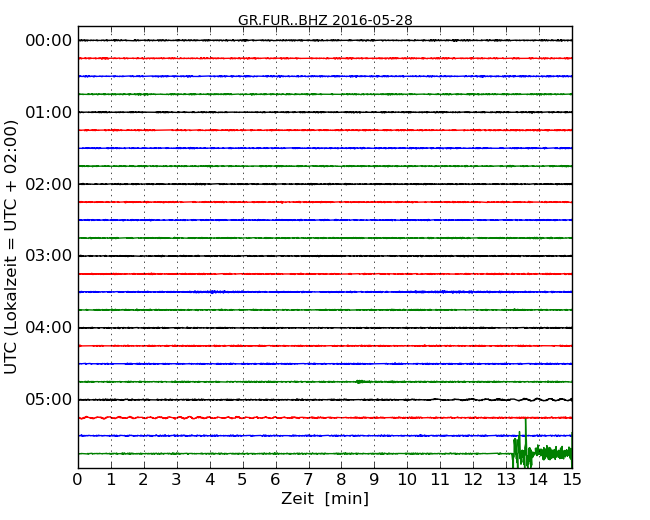Click the 04:00 time label
The image size is (650, 520).
(x=49, y=328)
